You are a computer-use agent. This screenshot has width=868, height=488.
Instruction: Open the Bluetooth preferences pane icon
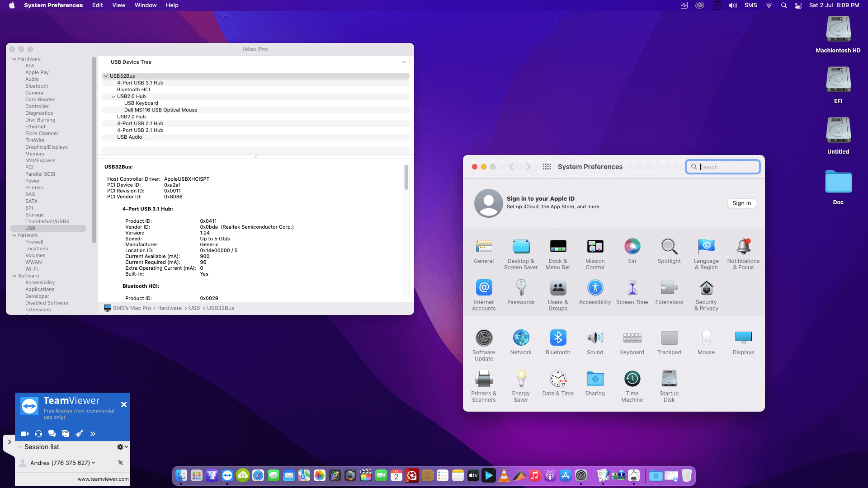point(558,338)
